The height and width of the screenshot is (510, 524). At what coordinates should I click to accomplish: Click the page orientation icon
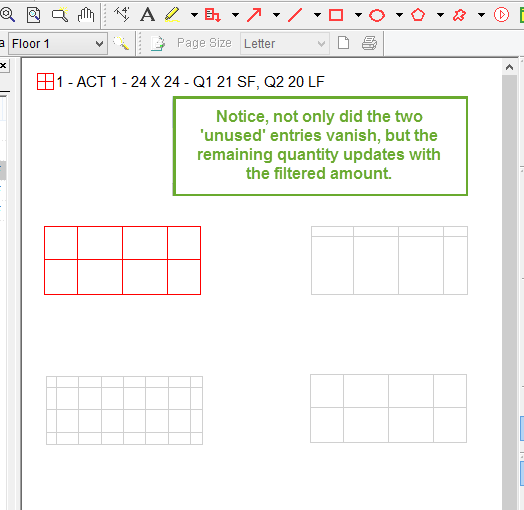pos(343,43)
